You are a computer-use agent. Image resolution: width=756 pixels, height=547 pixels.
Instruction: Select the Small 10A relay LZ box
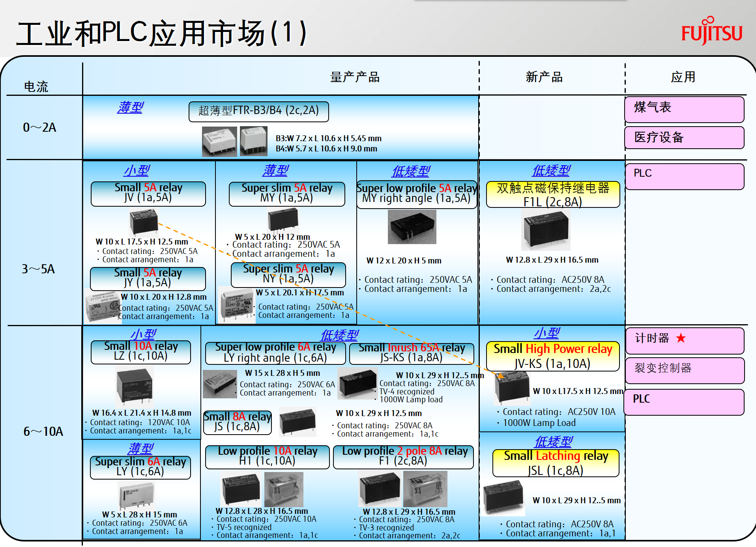(141, 352)
